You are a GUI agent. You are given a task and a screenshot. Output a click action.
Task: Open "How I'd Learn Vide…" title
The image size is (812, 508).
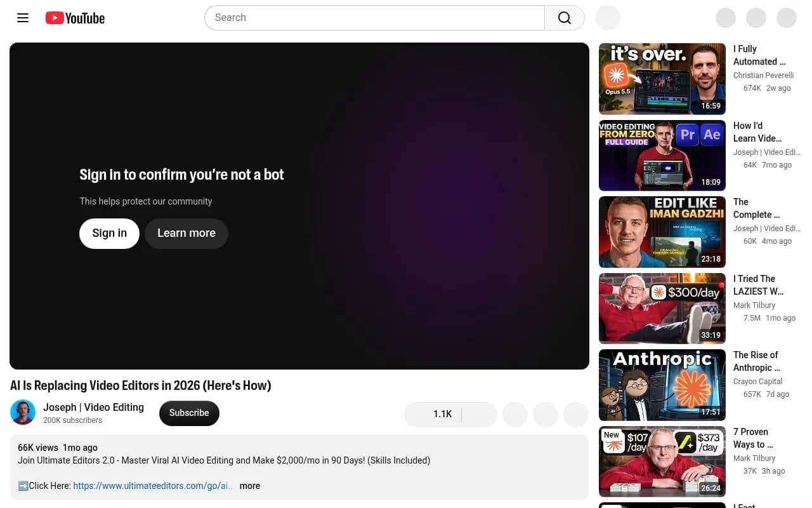[757, 132]
